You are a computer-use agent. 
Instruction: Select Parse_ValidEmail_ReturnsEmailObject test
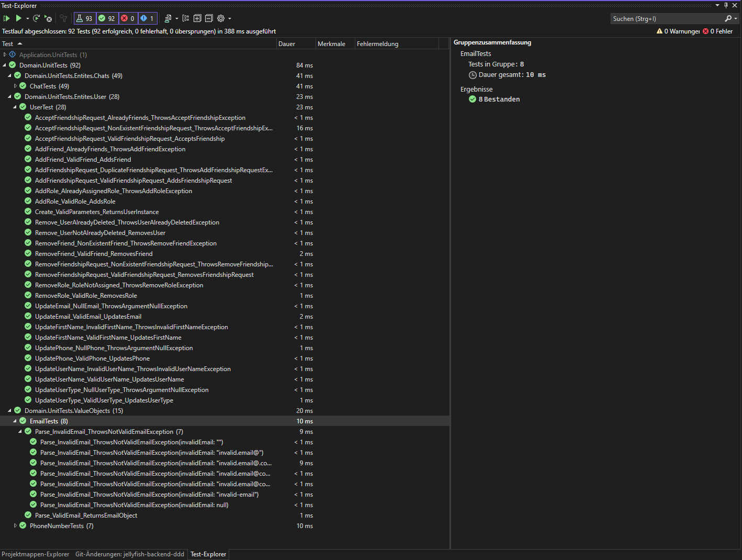86,516
